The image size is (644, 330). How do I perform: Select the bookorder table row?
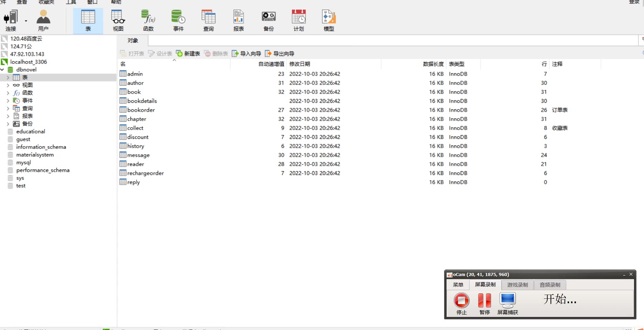[x=141, y=110]
